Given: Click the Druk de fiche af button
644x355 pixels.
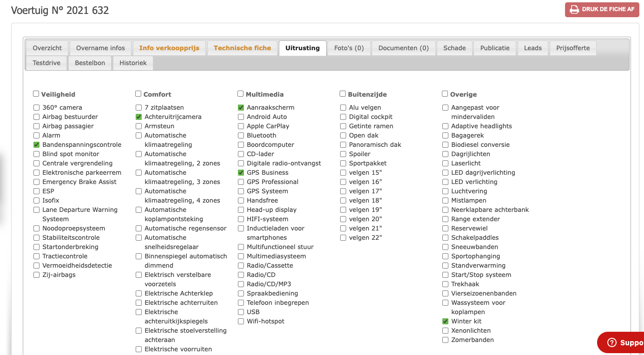Looking at the screenshot, I should 602,10.
